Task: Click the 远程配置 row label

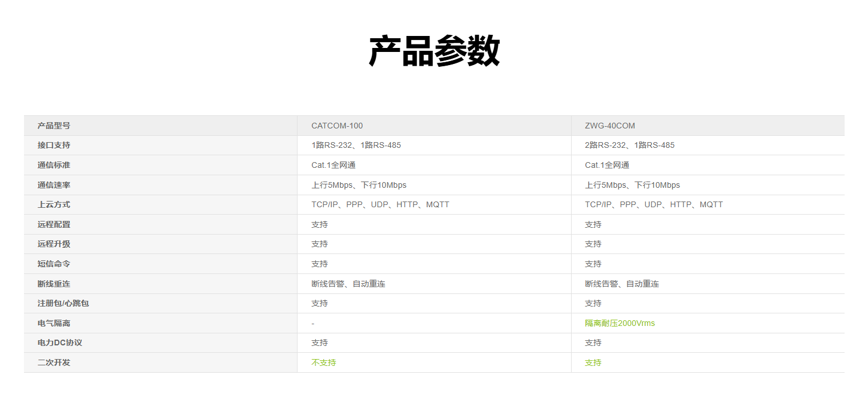Action: 54,224
